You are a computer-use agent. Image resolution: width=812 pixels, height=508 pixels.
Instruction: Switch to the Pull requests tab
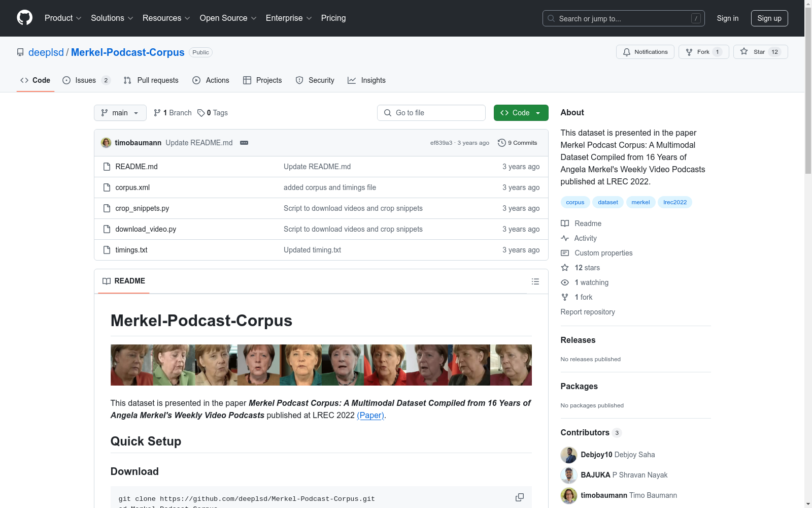tap(151, 80)
